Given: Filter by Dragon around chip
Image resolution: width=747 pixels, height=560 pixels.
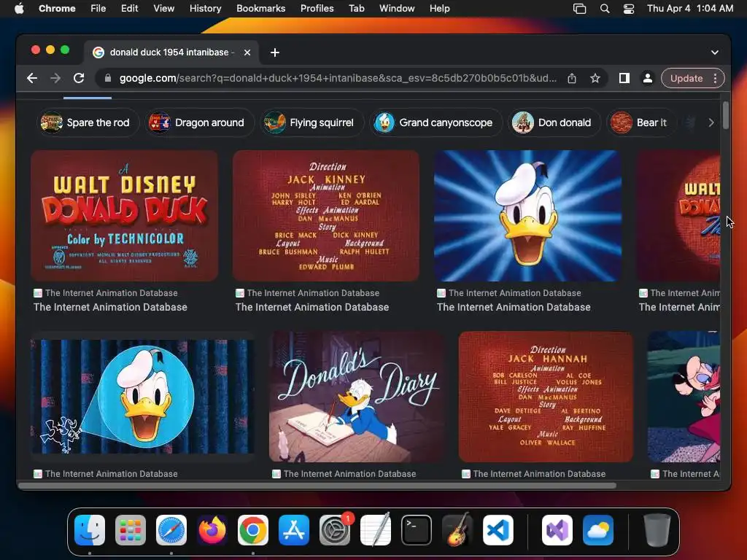Looking at the screenshot, I should tap(199, 122).
